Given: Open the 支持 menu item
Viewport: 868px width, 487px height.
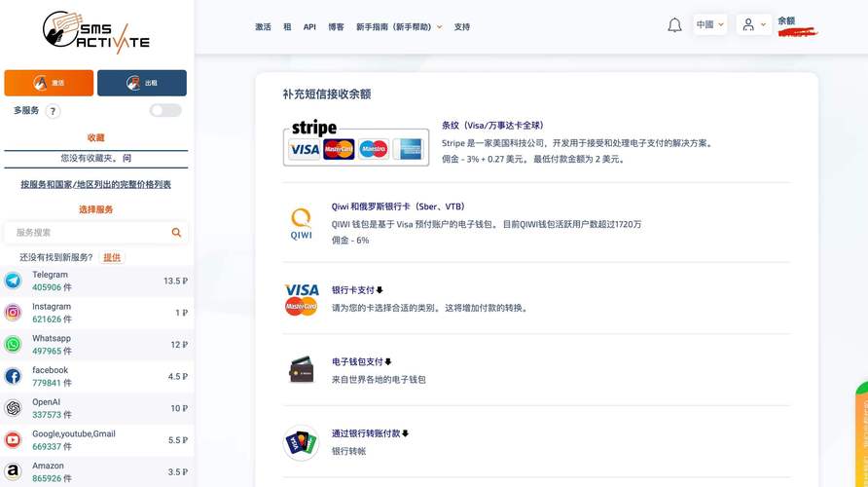Looking at the screenshot, I should [x=461, y=26].
